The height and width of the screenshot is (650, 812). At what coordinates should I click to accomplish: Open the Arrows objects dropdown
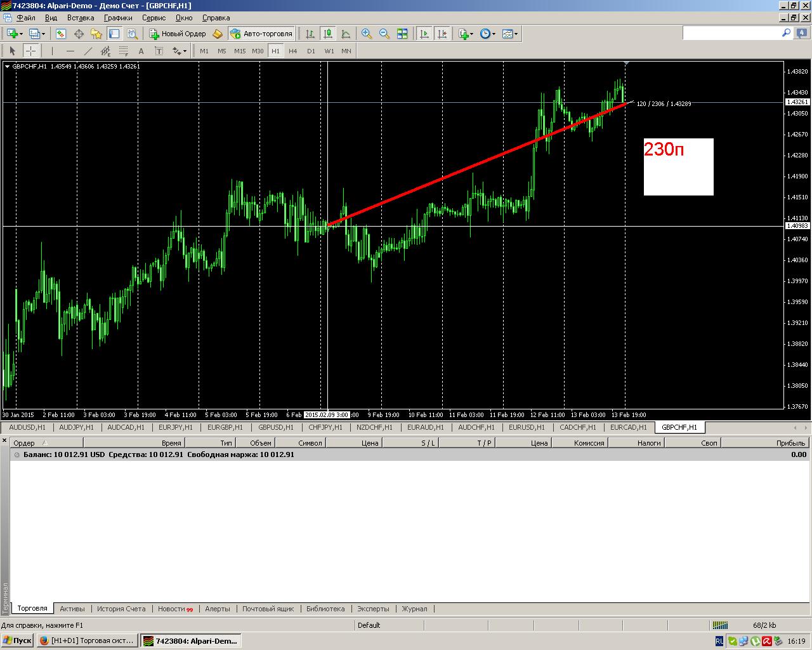point(180,51)
